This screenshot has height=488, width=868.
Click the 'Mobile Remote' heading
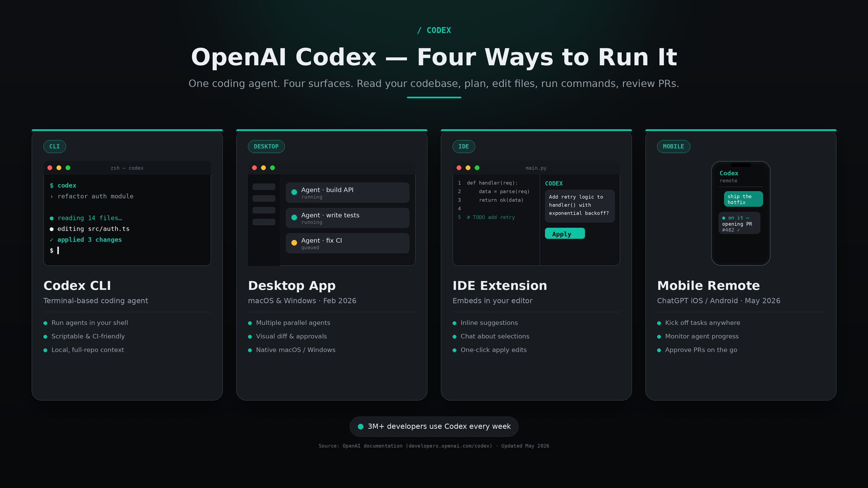708,286
